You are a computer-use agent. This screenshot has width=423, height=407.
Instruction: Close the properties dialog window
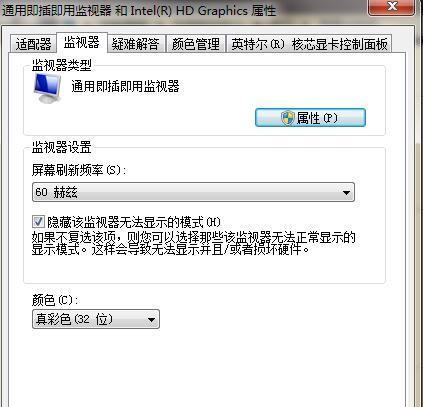(391, 7)
